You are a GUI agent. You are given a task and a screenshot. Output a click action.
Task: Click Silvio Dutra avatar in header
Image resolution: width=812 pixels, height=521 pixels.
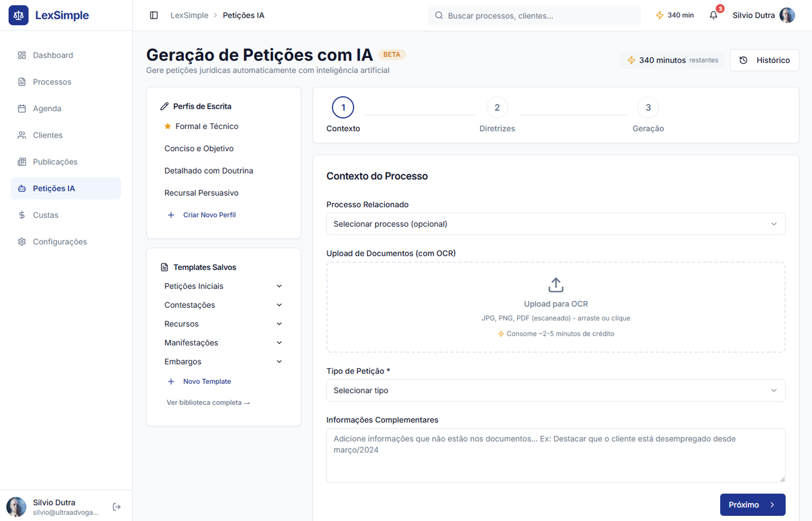[x=787, y=15]
